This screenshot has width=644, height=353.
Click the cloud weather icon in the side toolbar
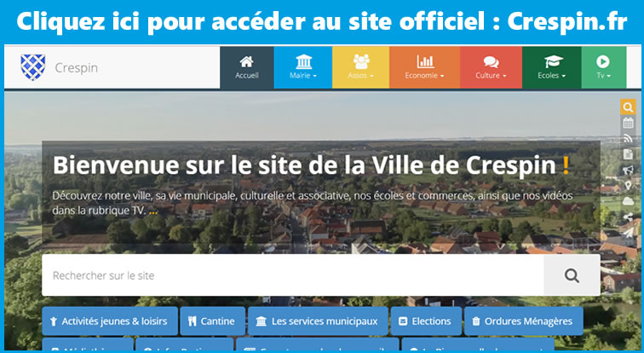pos(628,201)
